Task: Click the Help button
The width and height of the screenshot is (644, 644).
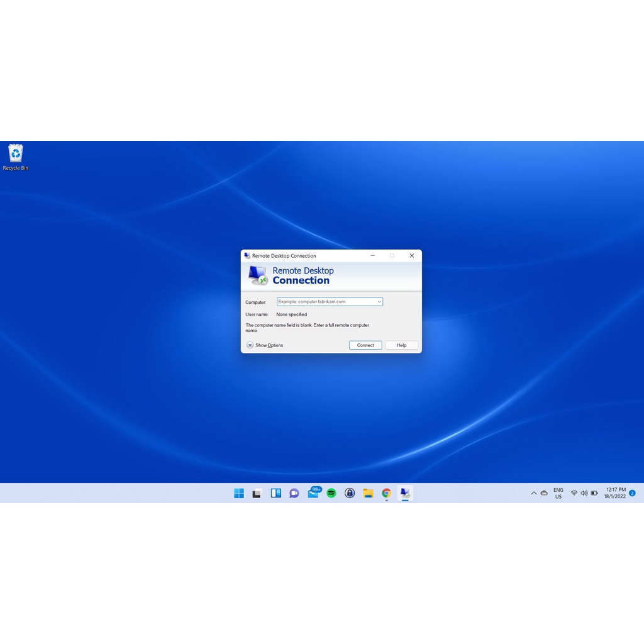Action: 401,345
